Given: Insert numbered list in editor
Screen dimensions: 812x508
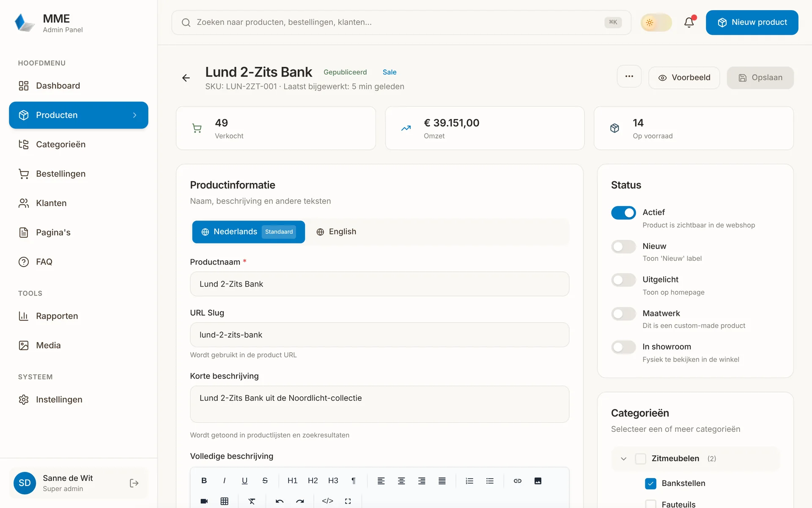Looking at the screenshot, I should [x=469, y=480].
